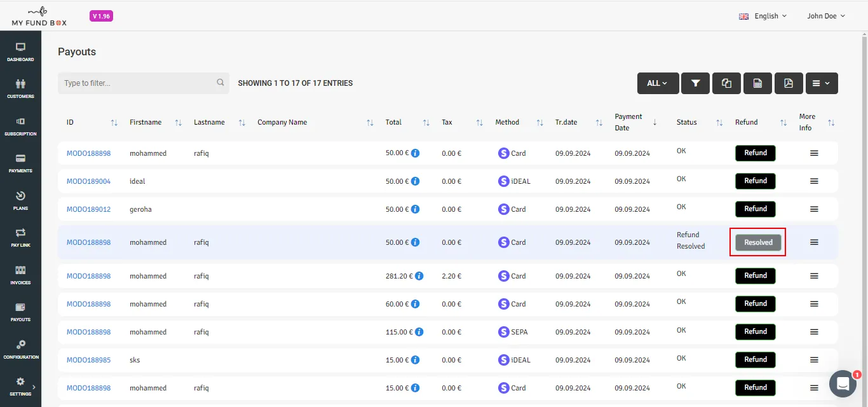868x407 pixels.
Task: Click the copy table toolbar button
Action: (x=727, y=83)
